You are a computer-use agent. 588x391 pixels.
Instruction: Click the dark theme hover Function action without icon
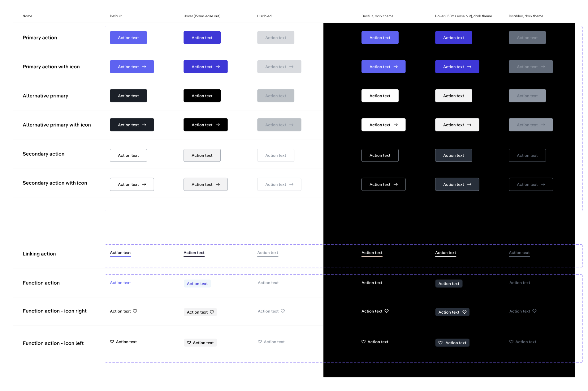pyautogui.click(x=449, y=284)
